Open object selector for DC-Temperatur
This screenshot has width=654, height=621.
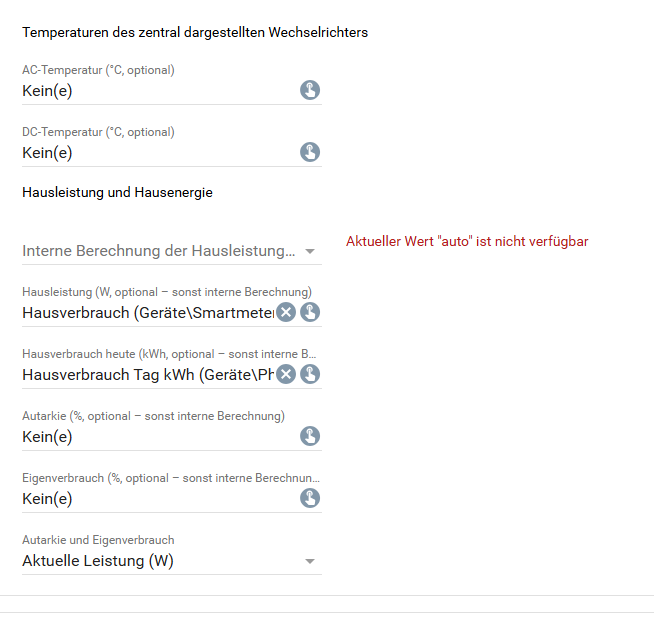[x=310, y=152]
